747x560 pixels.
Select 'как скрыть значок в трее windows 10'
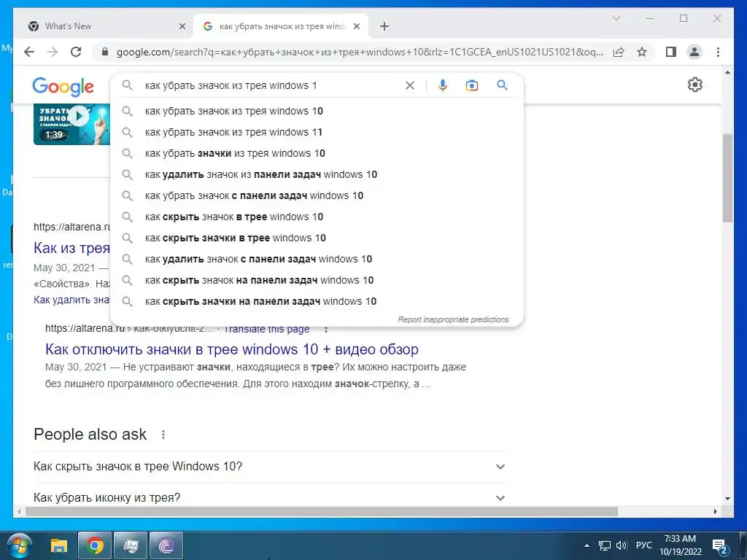tap(317, 217)
